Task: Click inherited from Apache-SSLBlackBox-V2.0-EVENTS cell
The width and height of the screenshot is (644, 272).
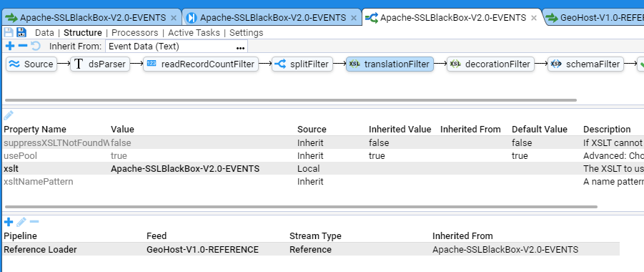Action: (x=505, y=249)
